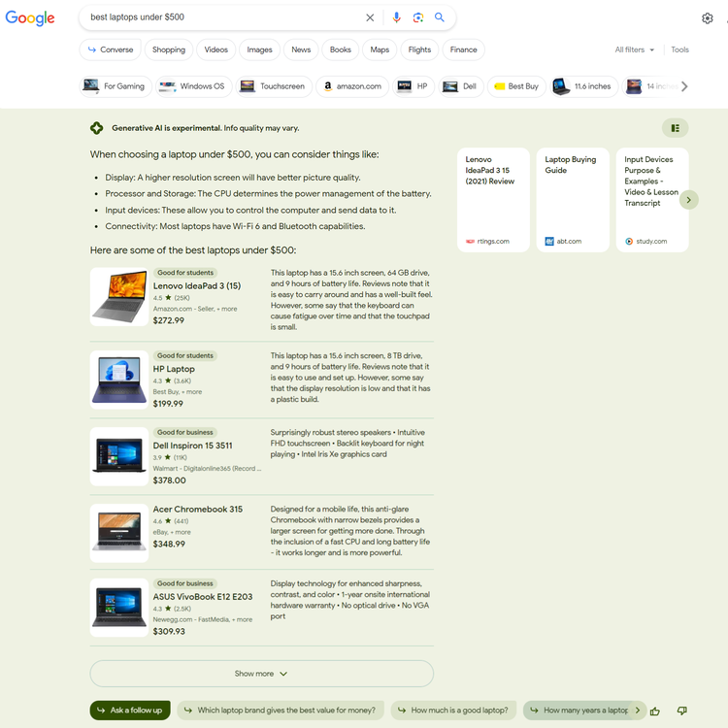
Task: Filter by Dell brand chip
Action: point(460,86)
